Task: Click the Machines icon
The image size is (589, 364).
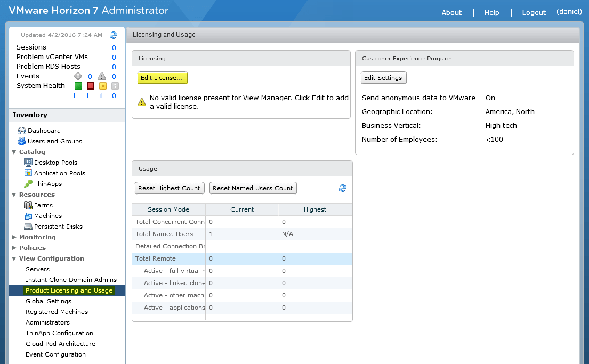Action: [x=28, y=216]
